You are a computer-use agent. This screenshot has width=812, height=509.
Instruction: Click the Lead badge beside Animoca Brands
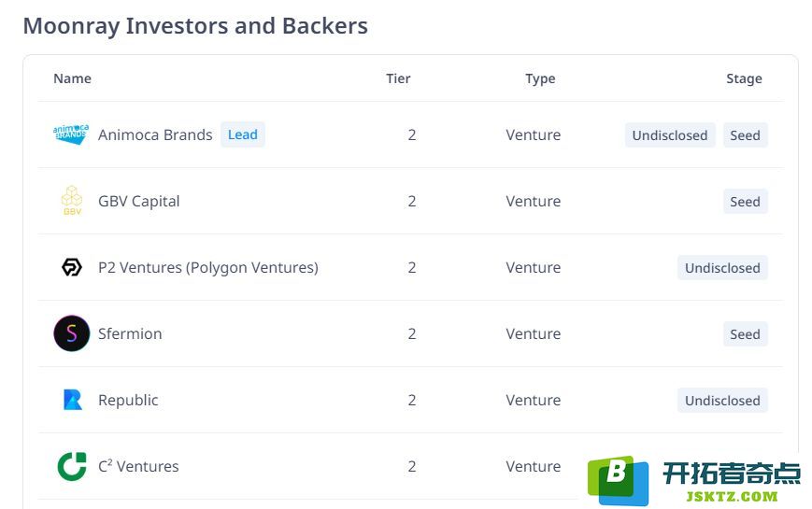tap(242, 134)
